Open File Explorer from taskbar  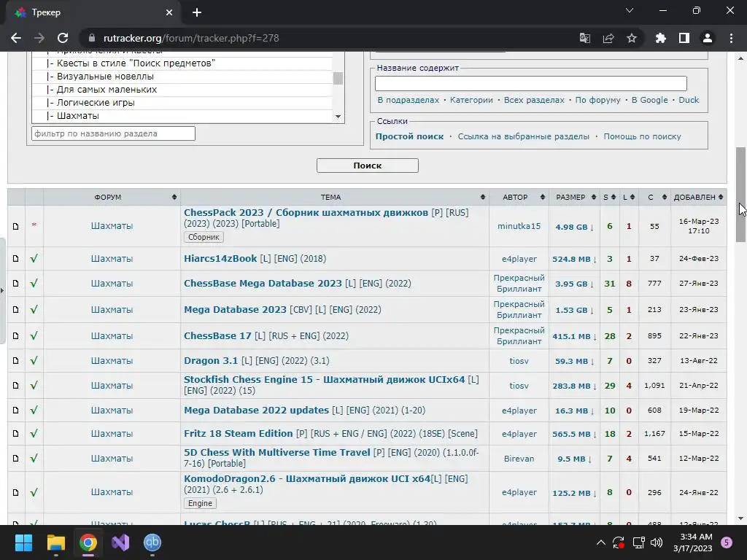[55, 542]
